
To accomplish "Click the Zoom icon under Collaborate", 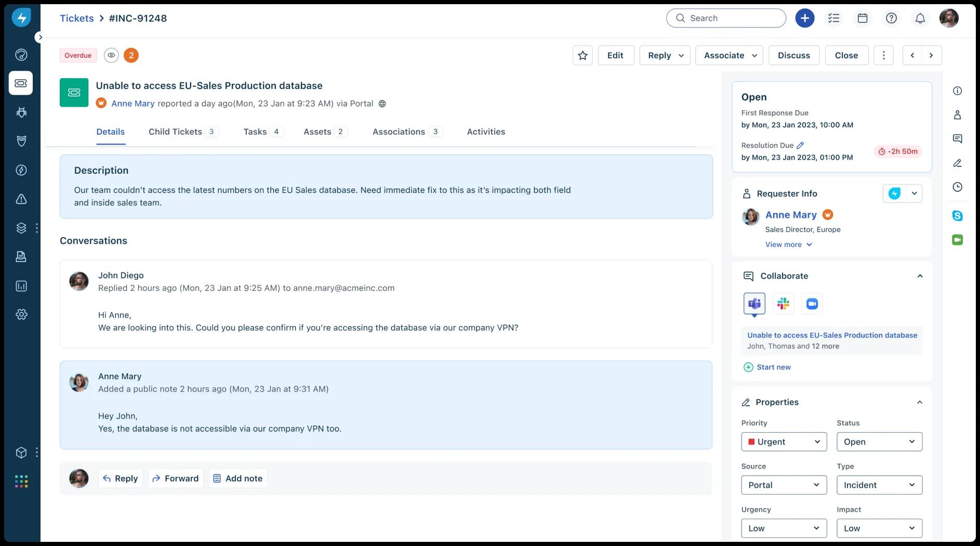I will (812, 304).
